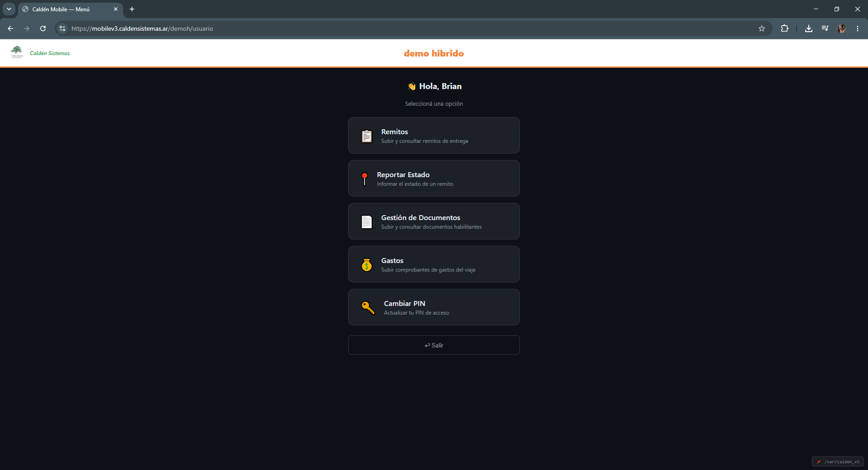Image resolution: width=868 pixels, height=470 pixels.
Task: Click the /var/calden_v3 badge
Action: [838, 462]
